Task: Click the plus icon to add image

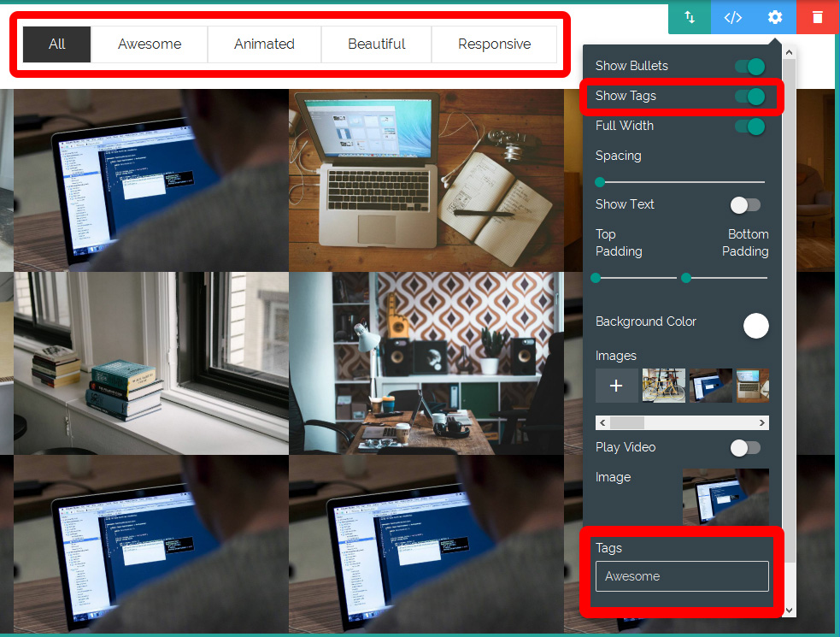Action: click(x=616, y=386)
